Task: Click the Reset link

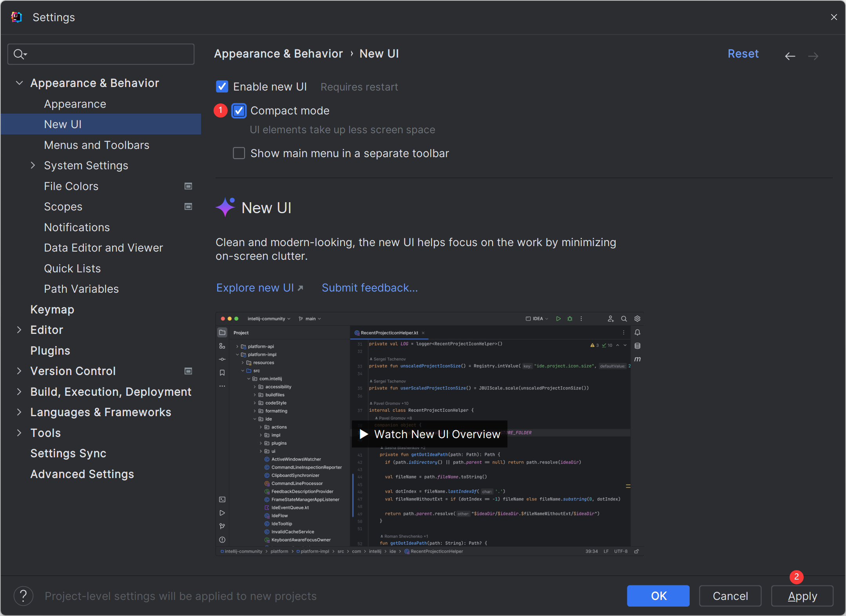Action: click(x=743, y=54)
